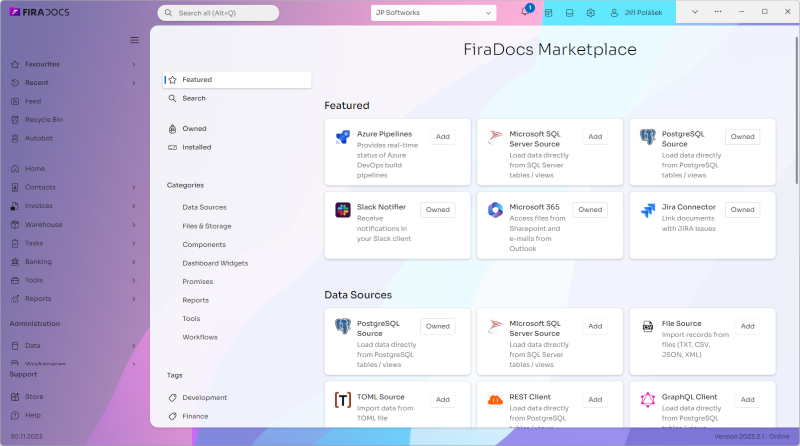Viewport: 800px width, 446px height.
Task: Expand the Contacts chevron
Action: (134, 187)
